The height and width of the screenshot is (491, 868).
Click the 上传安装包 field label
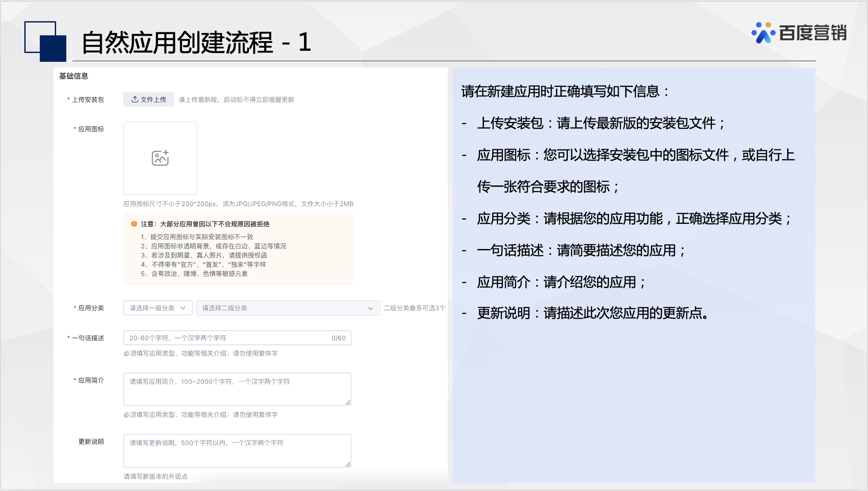tap(88, 99)
